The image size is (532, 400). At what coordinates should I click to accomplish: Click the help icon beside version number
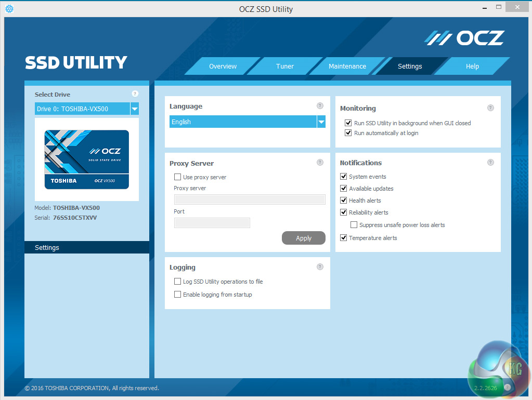pyautogui.click(x=508, y=388)
